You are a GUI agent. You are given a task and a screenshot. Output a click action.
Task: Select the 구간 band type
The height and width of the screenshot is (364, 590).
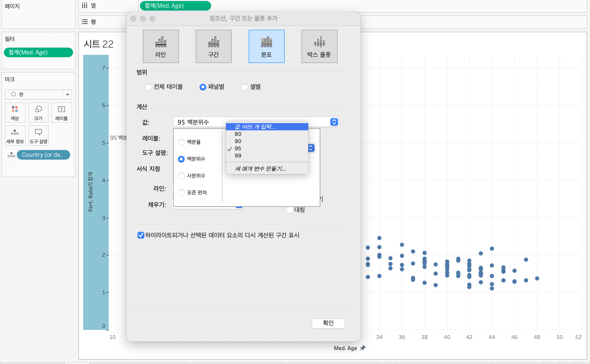[x=213, y=46]
